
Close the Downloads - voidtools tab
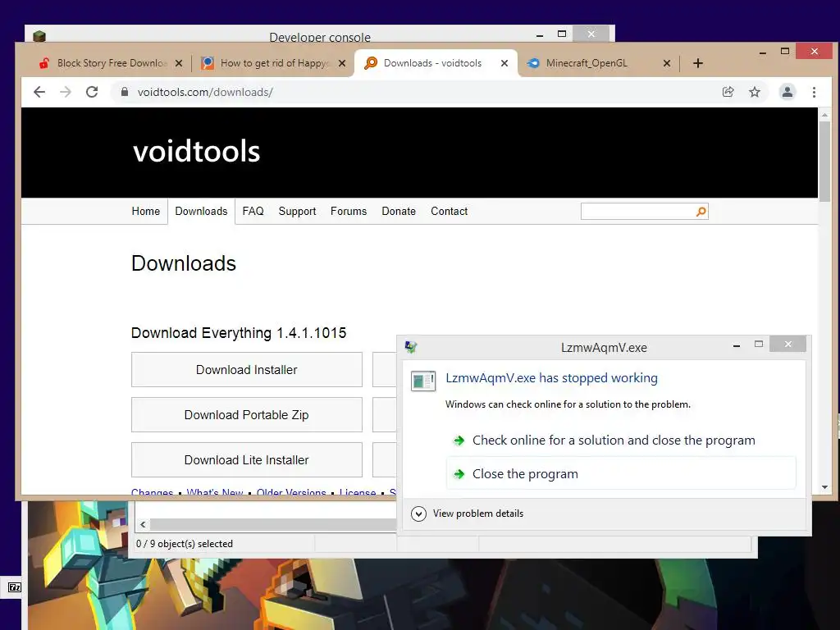point(504,63)
